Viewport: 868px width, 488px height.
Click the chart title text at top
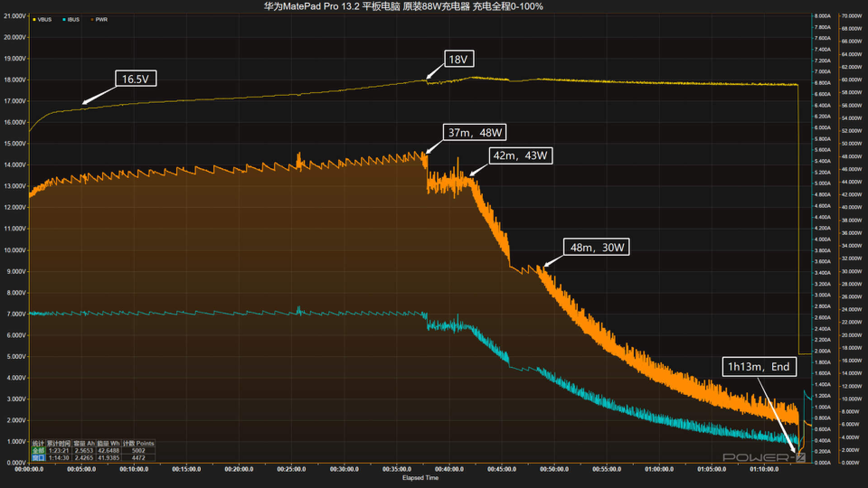point(403,6)
